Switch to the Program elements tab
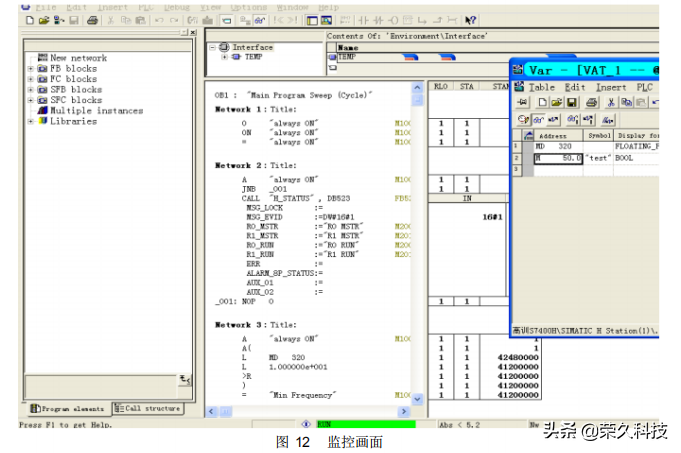The image size is (681, 453). click(68, 409)
